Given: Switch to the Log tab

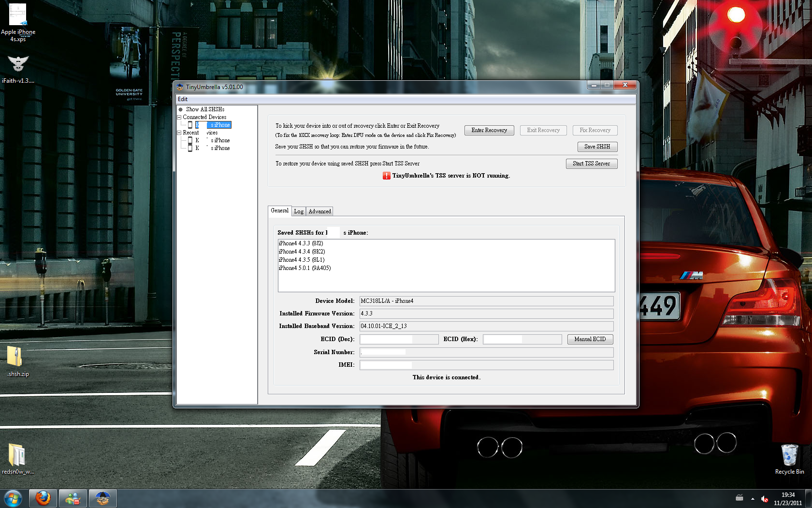Looking at the screenshot, I should tap(299, 211).
